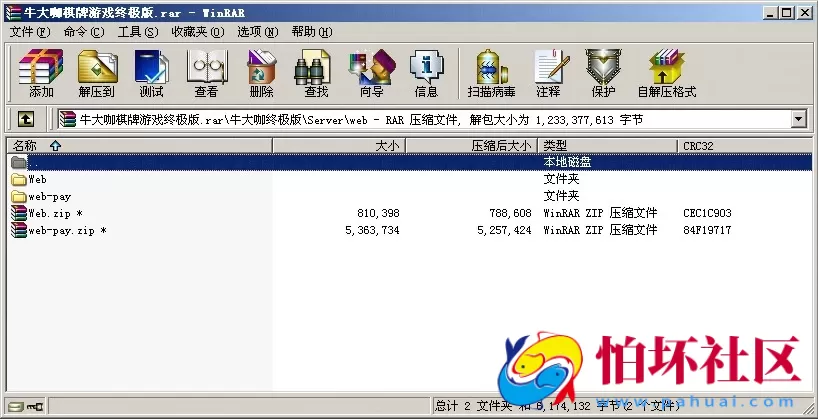The width and height of the screenshot is (818, 419).
Task: Go up one folder level arrow button
Action: click(x=26, y=119)
